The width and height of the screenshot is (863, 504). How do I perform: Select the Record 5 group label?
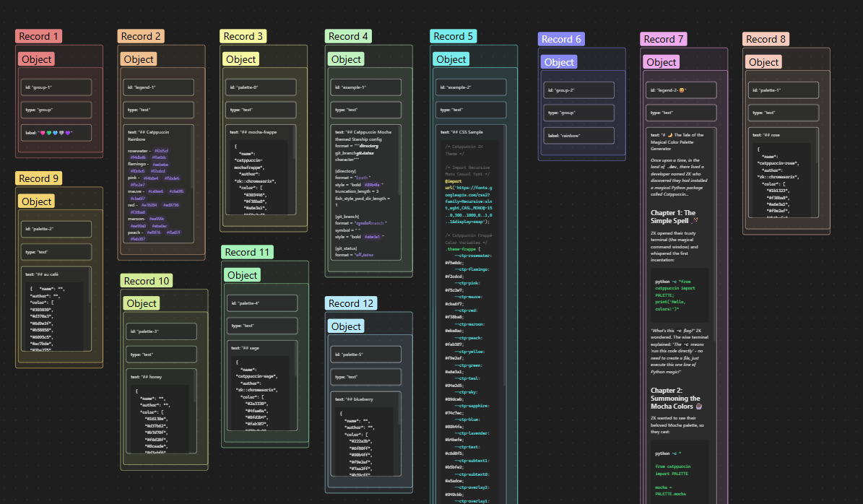(454, 36)
